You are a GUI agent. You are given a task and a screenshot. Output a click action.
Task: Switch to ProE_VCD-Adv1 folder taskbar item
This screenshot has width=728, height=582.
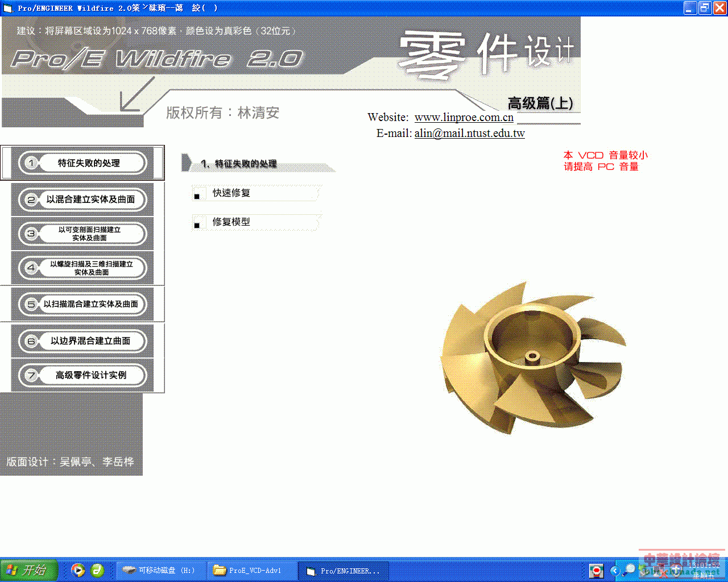pyautogui.click(x=252, y=570)
